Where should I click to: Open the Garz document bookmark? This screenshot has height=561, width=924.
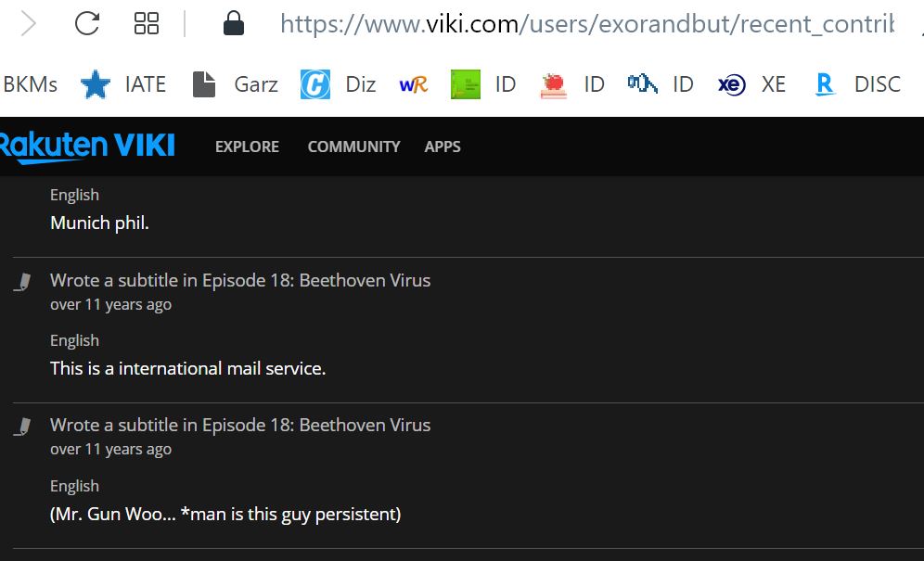point(235,84)
